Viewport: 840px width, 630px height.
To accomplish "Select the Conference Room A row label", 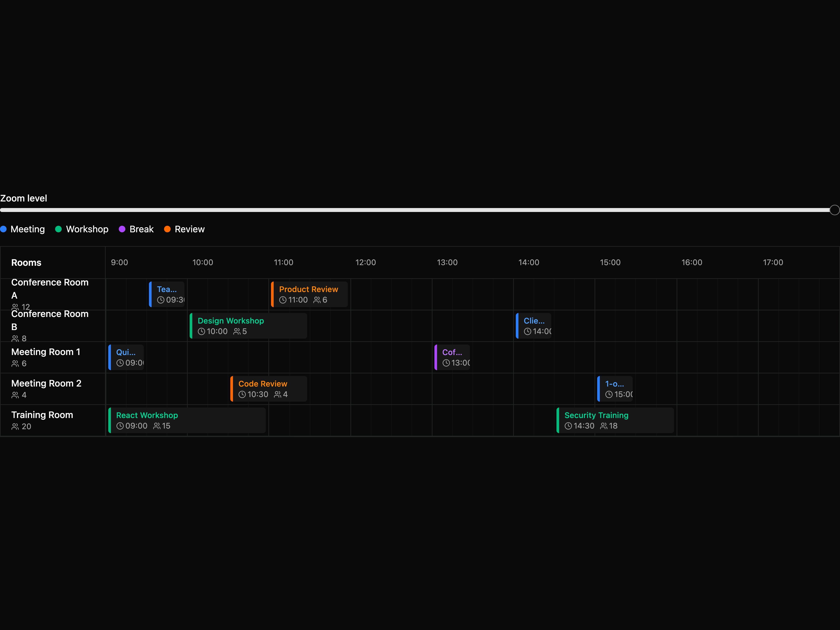I will 50,289.
